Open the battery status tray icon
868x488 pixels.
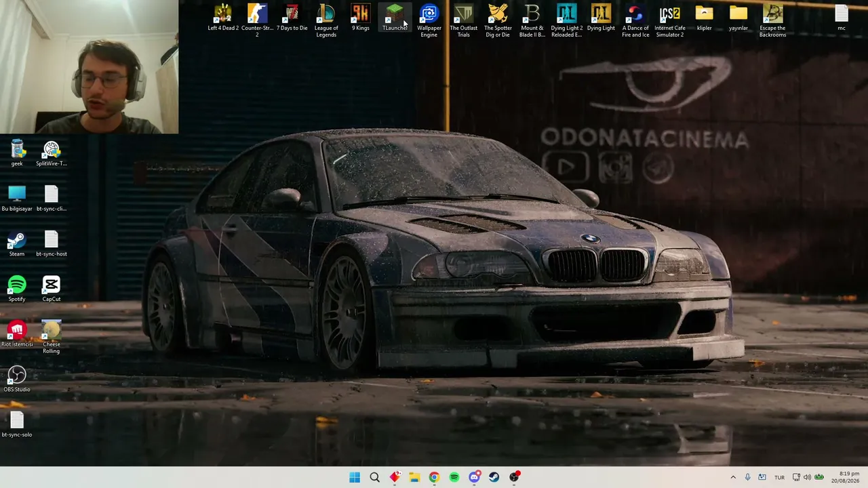click(x=819, y=477)
